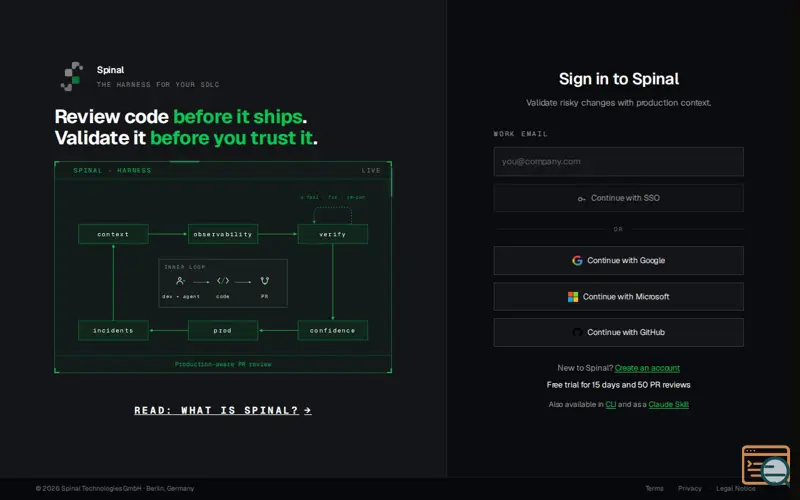Click the Microsoft logo icon
This screenshot has width=800, height=500.
coord(573,297)
